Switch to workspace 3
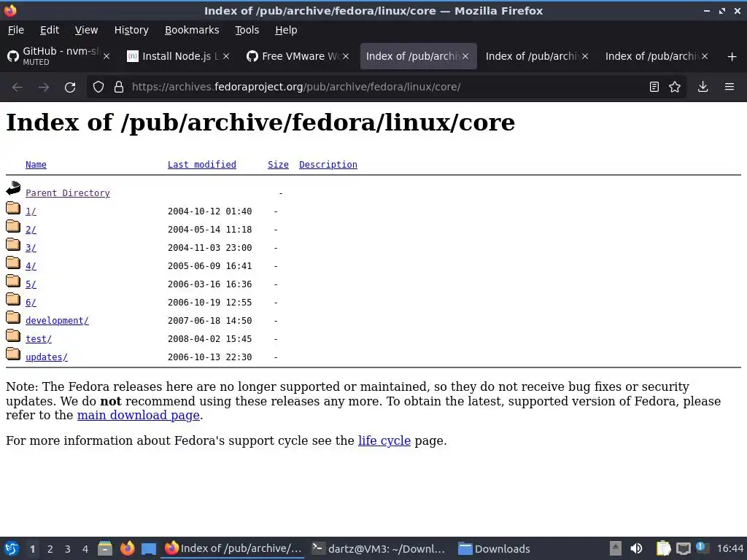 [x=68, y=549]
